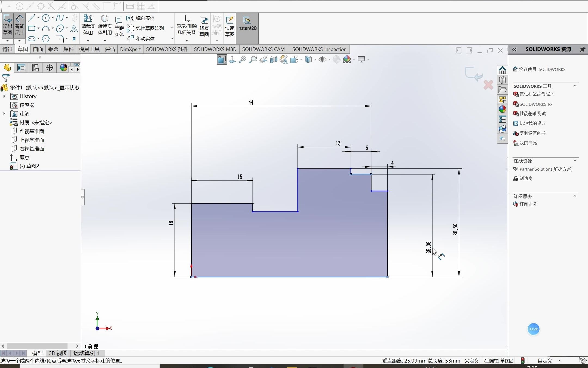Click Zoom to Fit in view toolbar
Viewport: 588px width, 368px height.
[x=243, y=59]
